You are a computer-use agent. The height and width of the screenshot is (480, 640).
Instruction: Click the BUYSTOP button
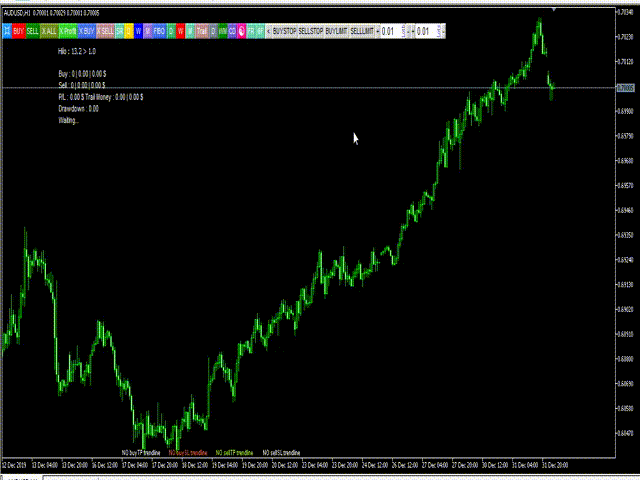[x=284, y=31]
